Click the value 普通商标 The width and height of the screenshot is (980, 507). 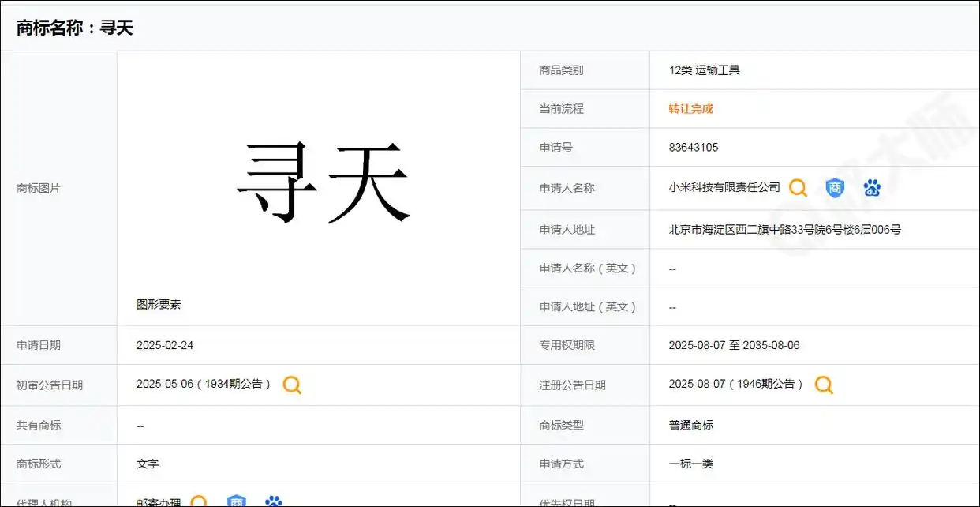690,425
